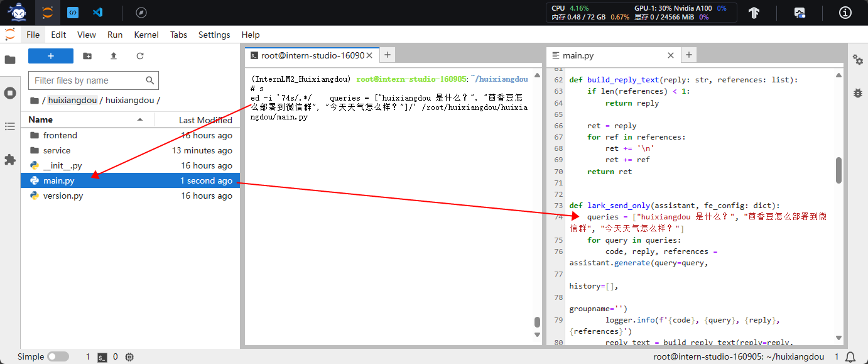Select the service folder
This screenshot has width=868, height=364.
click(x=131, y=150)
